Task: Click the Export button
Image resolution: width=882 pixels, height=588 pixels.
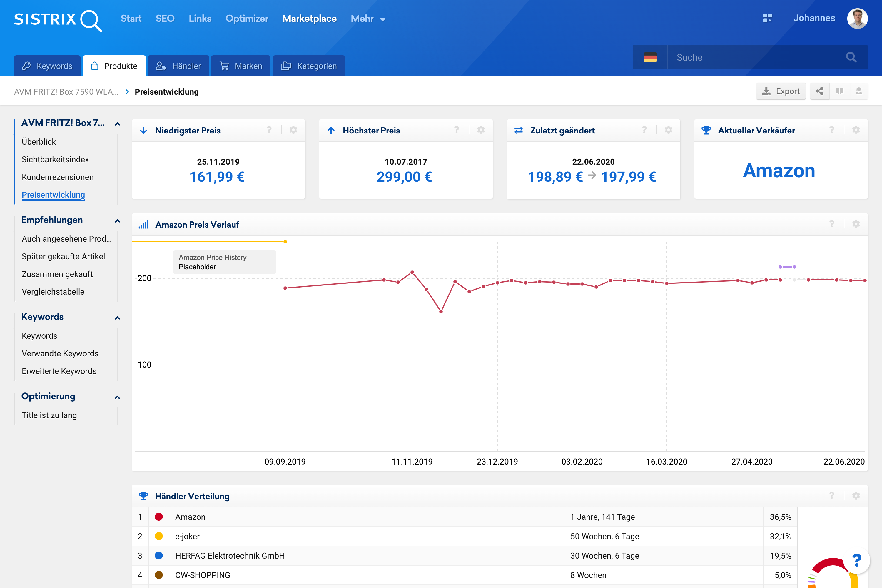Action: [781, 91]
